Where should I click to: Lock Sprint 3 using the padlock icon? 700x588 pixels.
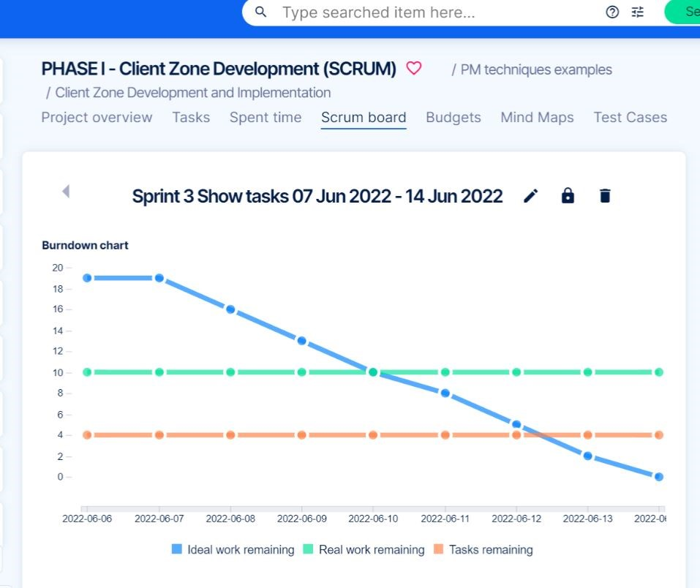coord(568,195)
